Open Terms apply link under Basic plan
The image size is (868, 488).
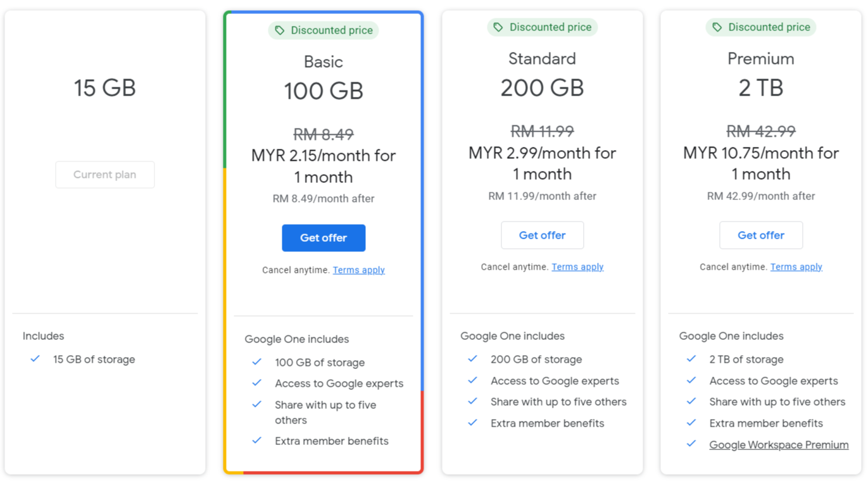point(359,270)
